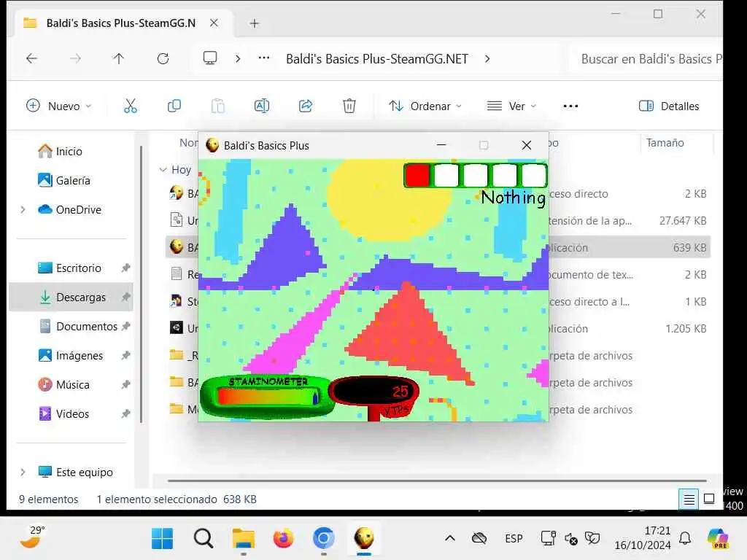747x560 pixels.
Task: Open the weather widget showing 29°
Action: (32, 537)
